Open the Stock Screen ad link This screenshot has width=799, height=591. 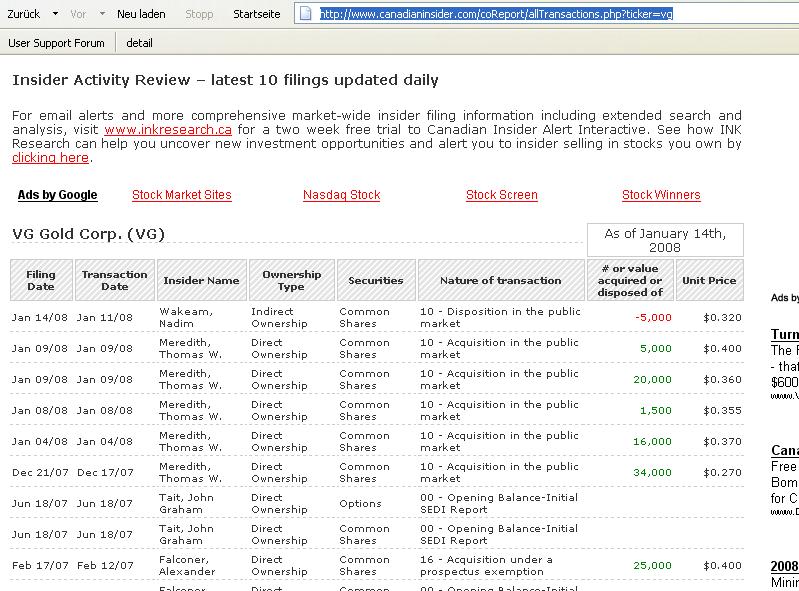tap(501, 195)
